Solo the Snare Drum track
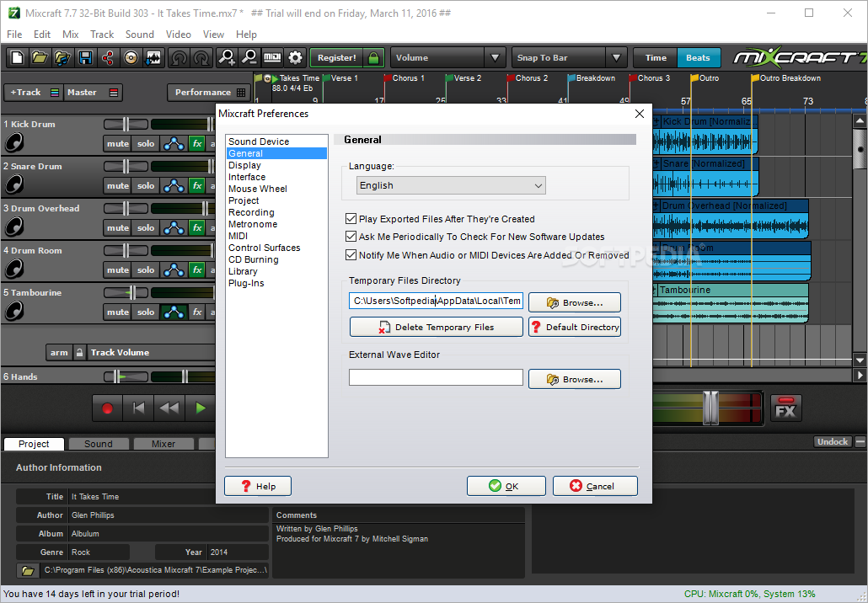Screen dimensions: 868x603 pos(146,186)
